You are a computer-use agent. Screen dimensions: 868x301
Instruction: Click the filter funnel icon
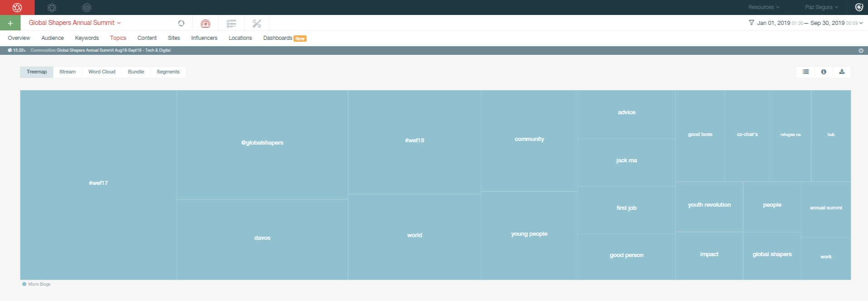point(751,23)
